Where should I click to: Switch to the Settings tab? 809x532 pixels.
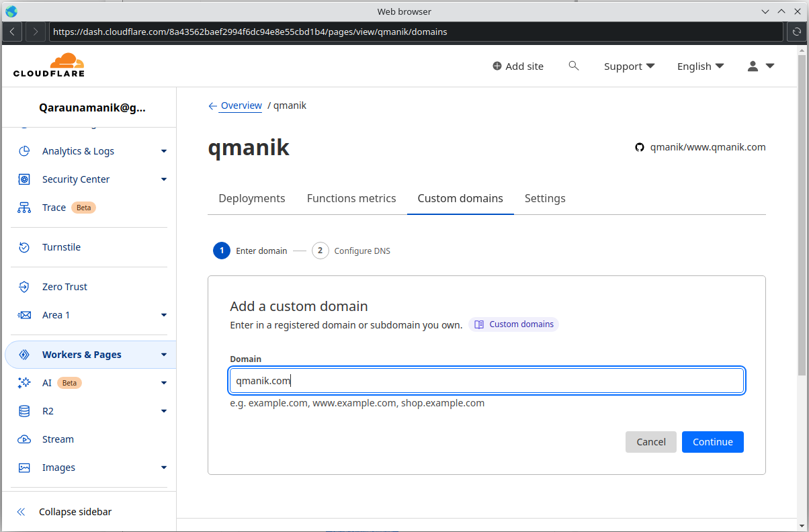click(545, 198)
